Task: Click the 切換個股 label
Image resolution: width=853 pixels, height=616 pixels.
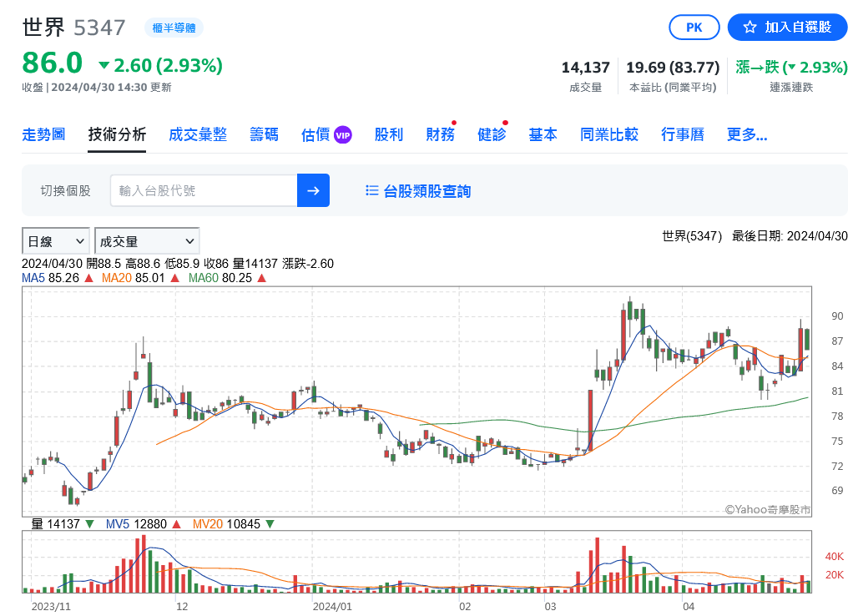Action: click(x=65, y=191)
